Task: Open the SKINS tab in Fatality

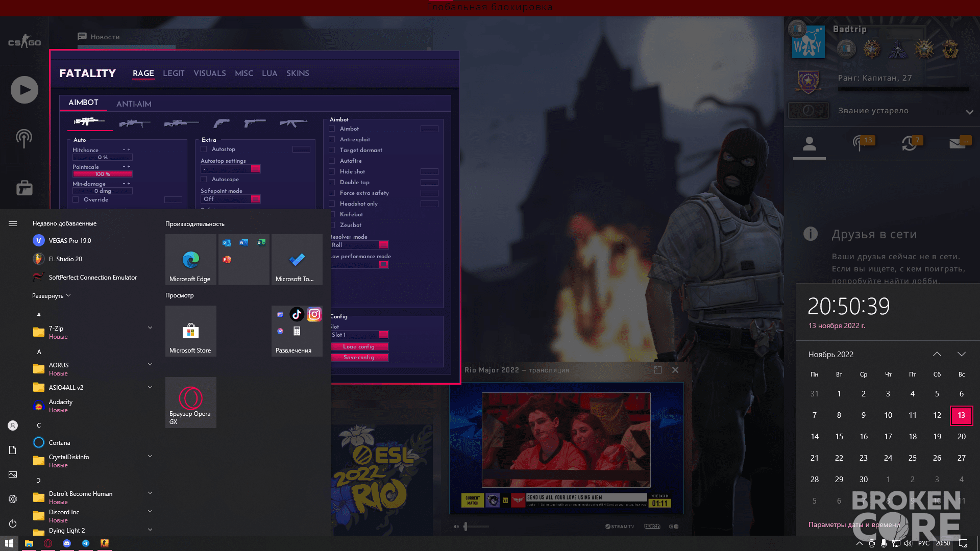Action: (x=298, y=73)
